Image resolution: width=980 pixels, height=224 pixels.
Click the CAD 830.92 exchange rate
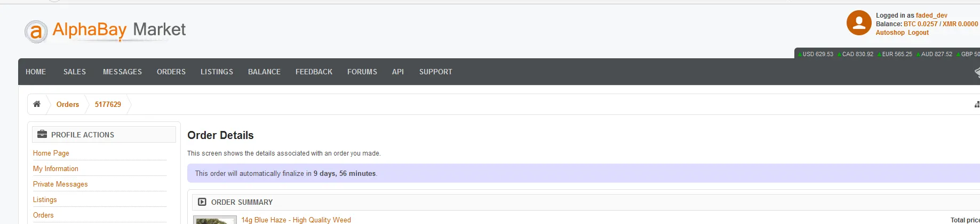point(855,54)
